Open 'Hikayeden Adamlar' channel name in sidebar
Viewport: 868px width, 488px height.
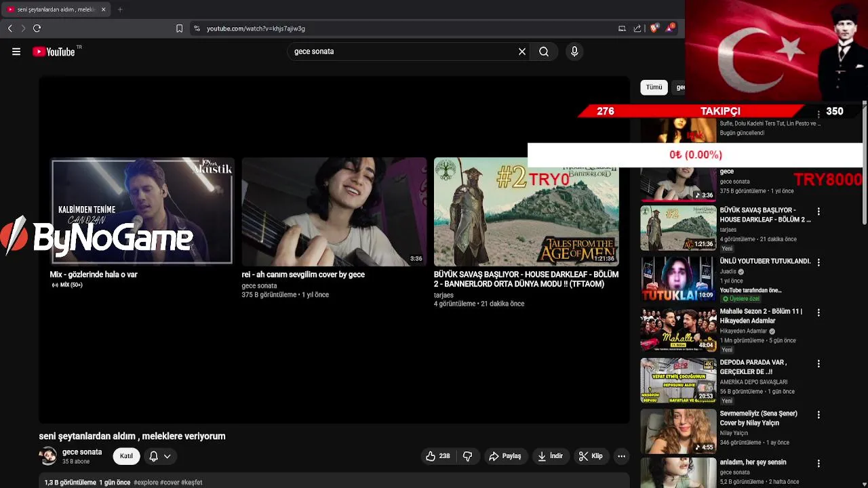745,331
